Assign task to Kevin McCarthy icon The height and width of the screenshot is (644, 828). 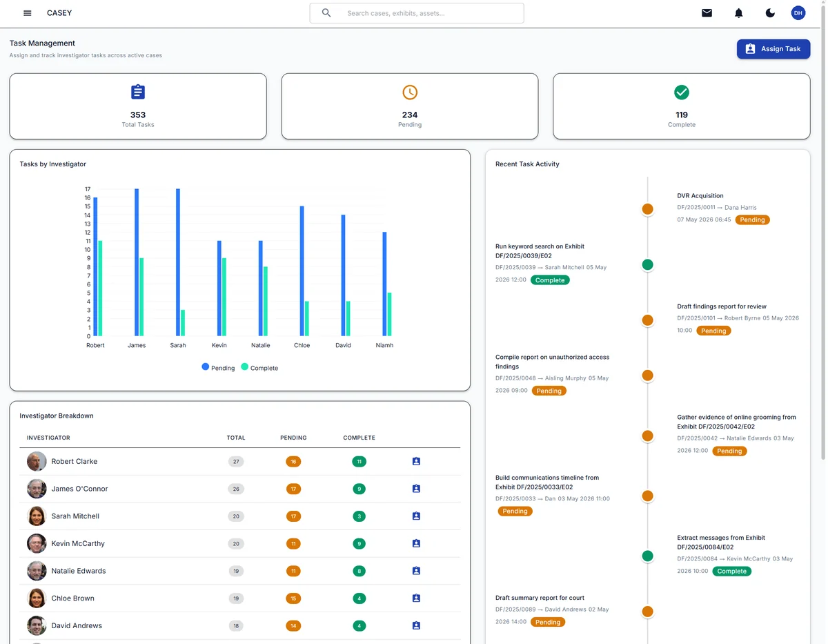416,544
